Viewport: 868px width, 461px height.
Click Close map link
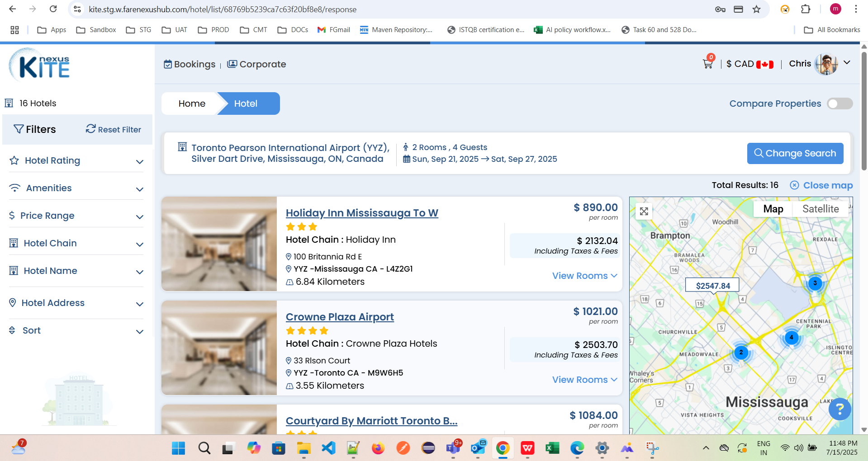tap(821, 185)
